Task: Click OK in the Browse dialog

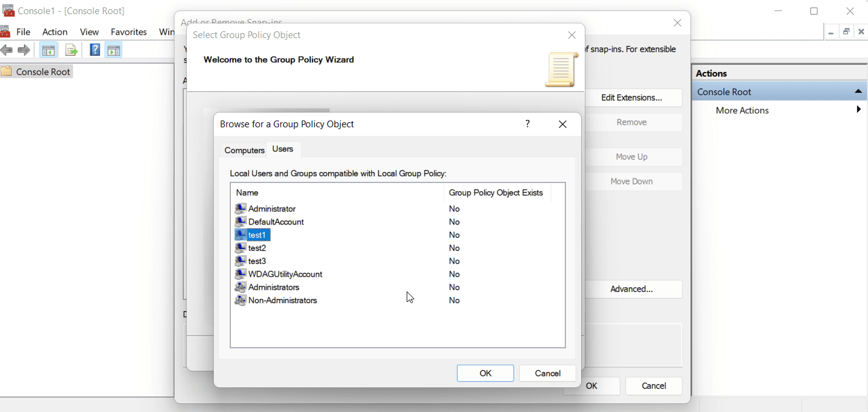Action: 485,373
